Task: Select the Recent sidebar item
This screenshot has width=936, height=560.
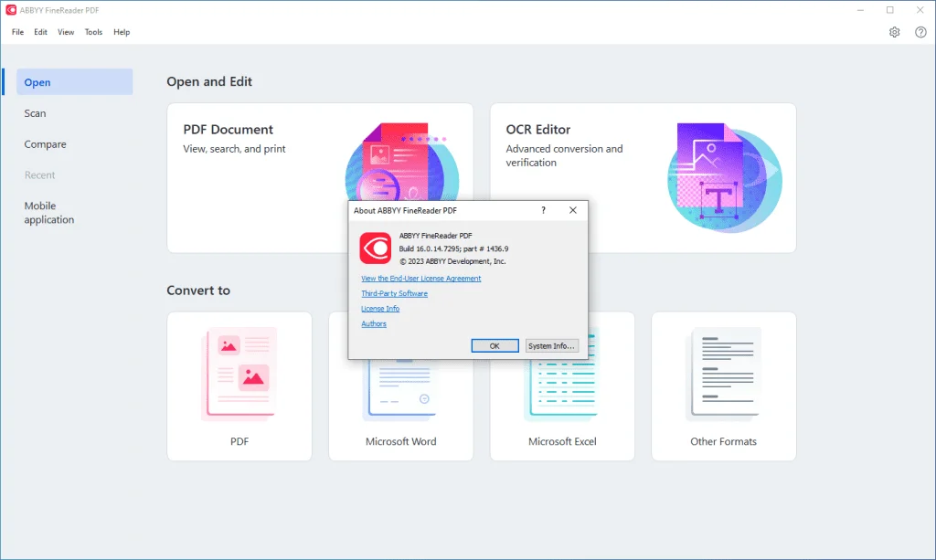Action: tap(39, 174)
